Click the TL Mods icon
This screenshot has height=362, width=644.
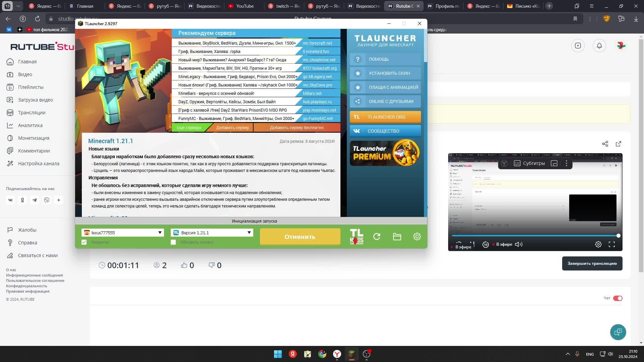pos(356,236)
